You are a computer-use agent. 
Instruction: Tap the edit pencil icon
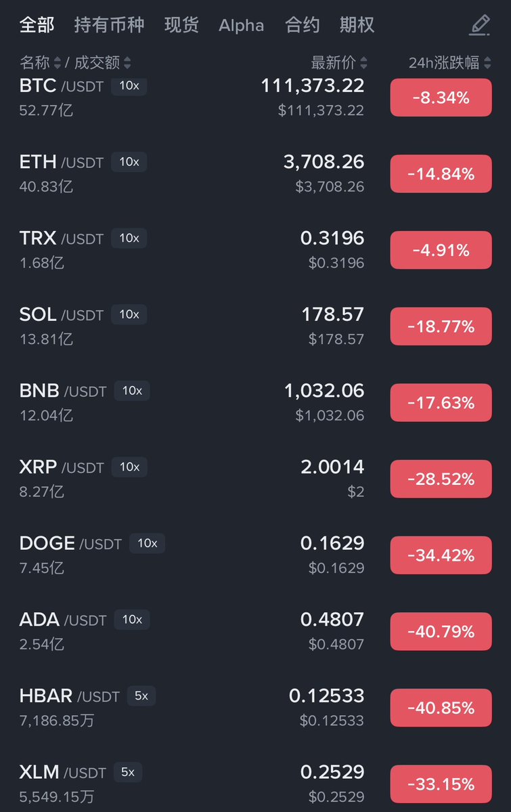(479, 25)
